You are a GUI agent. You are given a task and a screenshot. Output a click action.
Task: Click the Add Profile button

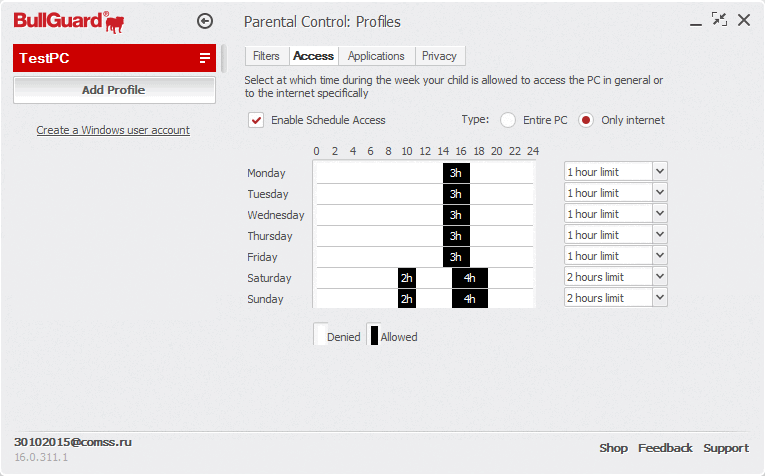coord(114,90)
